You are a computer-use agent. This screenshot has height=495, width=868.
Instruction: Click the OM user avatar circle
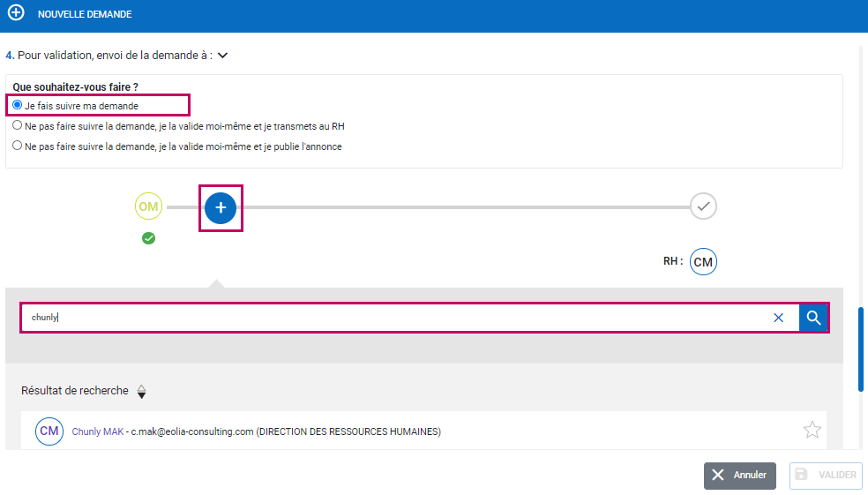(148, 206)
